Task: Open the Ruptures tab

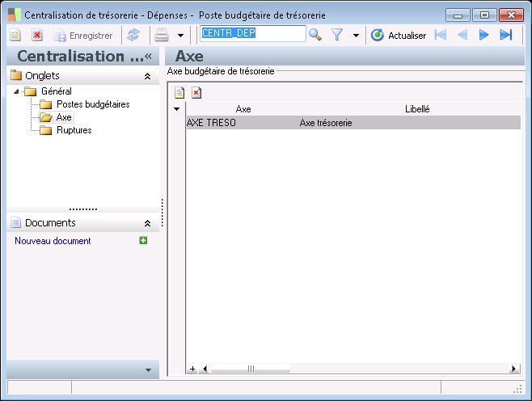Action: coord(74,130)
